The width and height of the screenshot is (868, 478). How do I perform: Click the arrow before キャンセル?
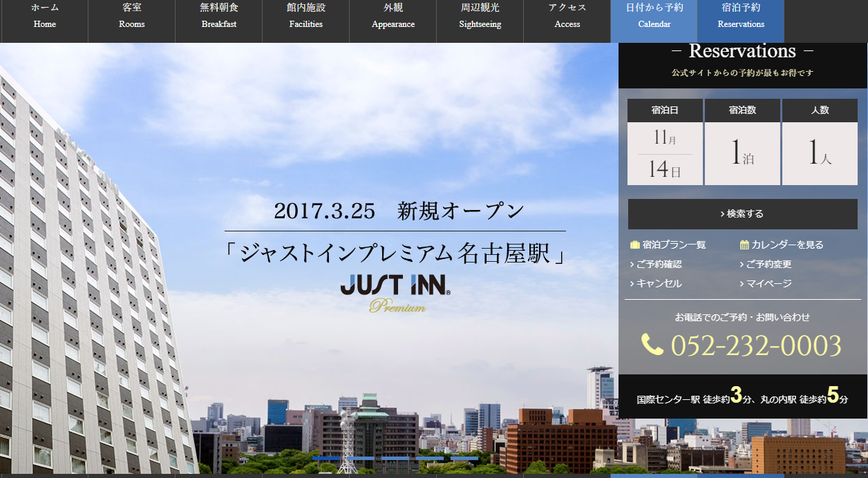[632, 284]
